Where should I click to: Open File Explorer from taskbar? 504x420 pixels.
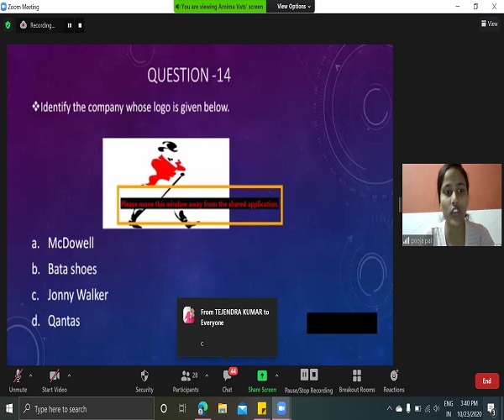coord(223,408)
